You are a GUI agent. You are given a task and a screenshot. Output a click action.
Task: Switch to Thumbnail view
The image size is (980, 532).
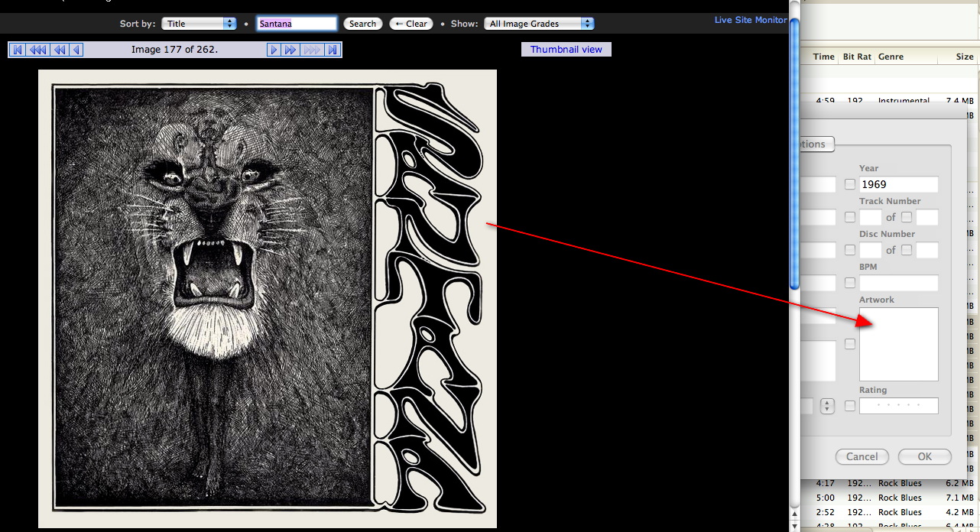(566, 49)
